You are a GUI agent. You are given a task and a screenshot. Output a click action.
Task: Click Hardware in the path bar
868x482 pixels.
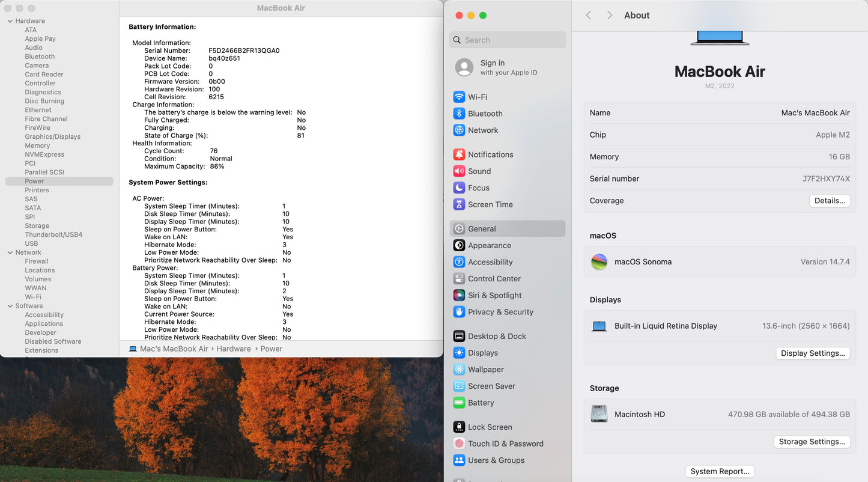tap(234, 349)
